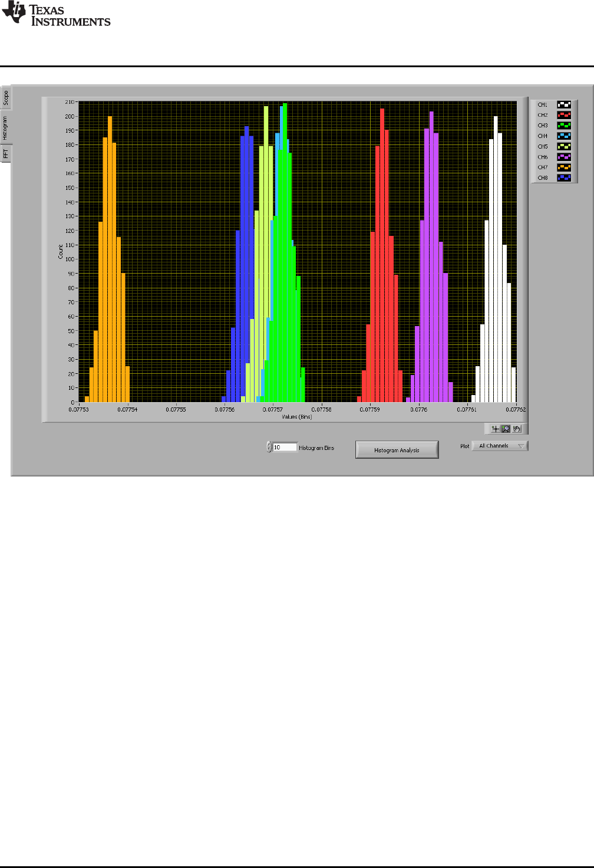Click the 0.07753 x-axis value
Viewport: 594px width, 868px height.
[x=79, y=409]
